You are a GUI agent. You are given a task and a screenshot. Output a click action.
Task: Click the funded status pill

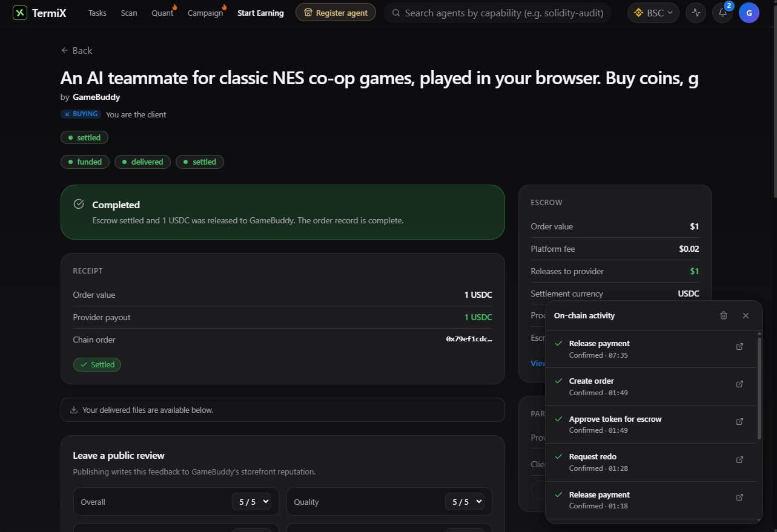[85, 162]
